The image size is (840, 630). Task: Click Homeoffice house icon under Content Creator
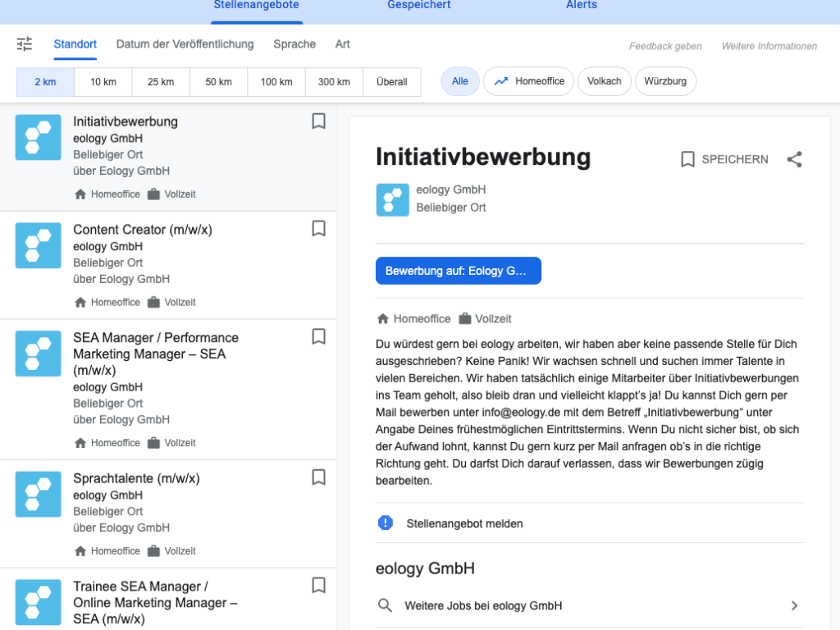[x=80, y=302]
